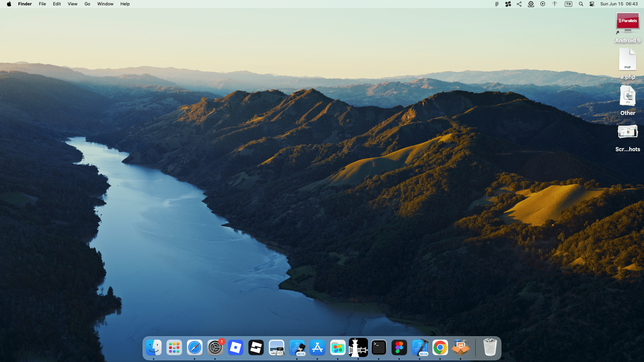The height and width of the screenshot is (362, 644).
Task: Open the Go menu in Finder
Action: pyautogui.click(x=87, y=4)
